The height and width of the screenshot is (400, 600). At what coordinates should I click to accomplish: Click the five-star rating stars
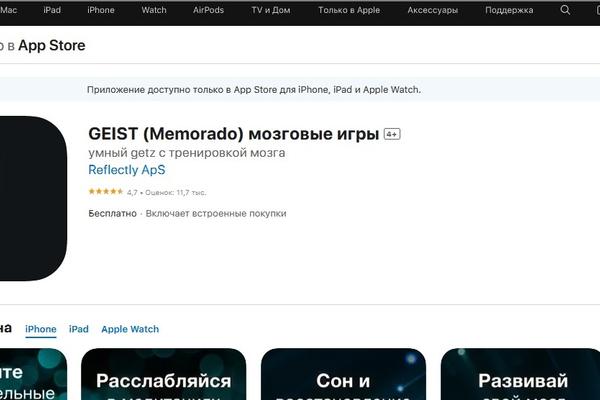tap(106, 191)
